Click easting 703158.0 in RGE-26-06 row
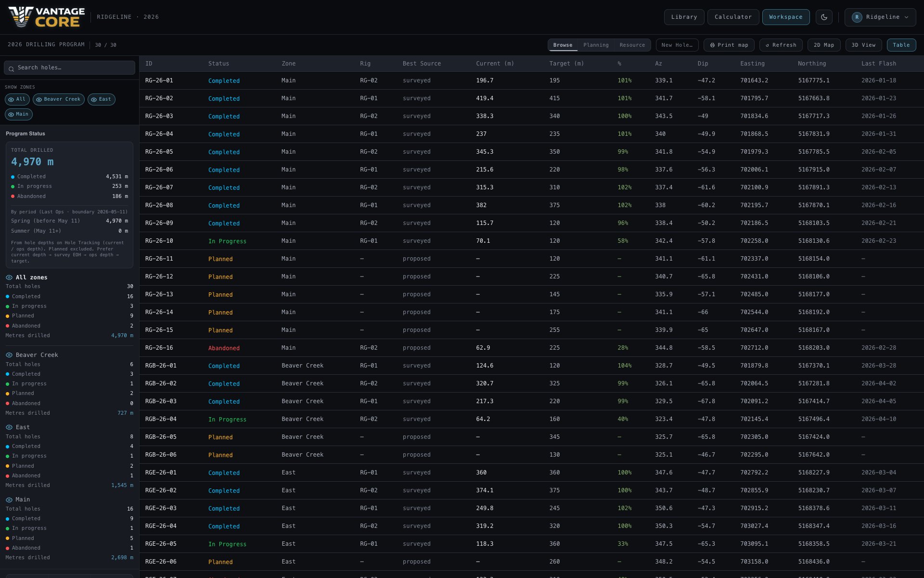Viewport: 924px width, 578px height. (754, 562)
